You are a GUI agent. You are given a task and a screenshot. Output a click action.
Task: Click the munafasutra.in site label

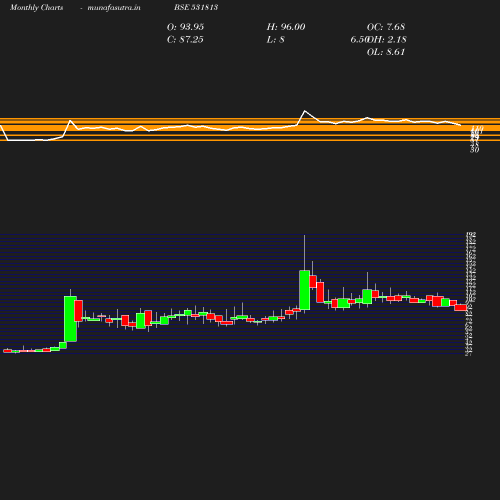[x=114, y=7]
